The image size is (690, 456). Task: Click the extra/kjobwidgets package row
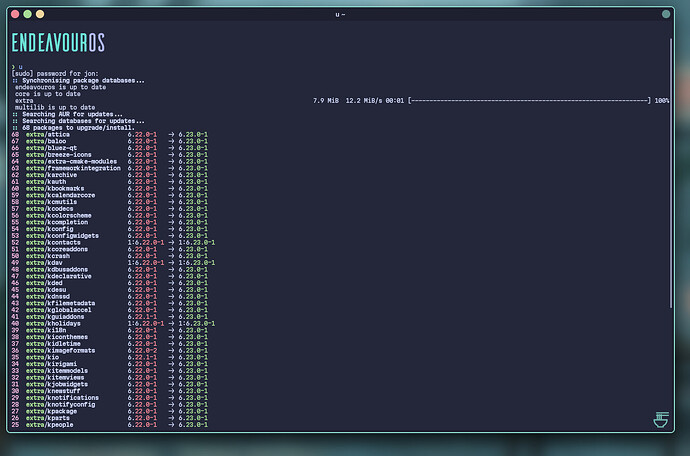pos(110,384)
